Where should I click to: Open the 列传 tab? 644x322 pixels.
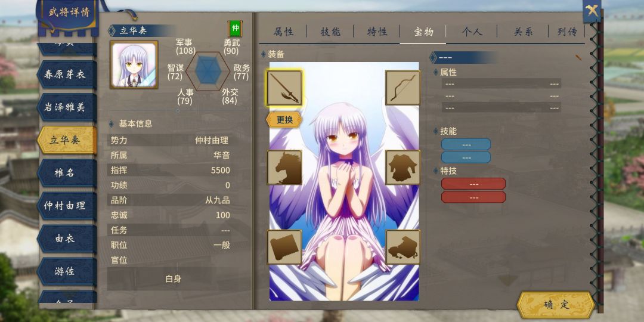567,32
